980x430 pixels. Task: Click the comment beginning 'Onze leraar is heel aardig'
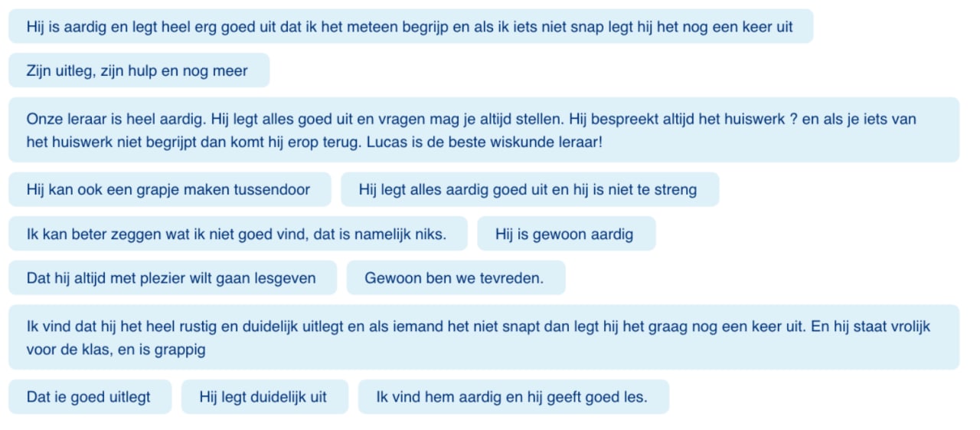[x=482, y=130]
